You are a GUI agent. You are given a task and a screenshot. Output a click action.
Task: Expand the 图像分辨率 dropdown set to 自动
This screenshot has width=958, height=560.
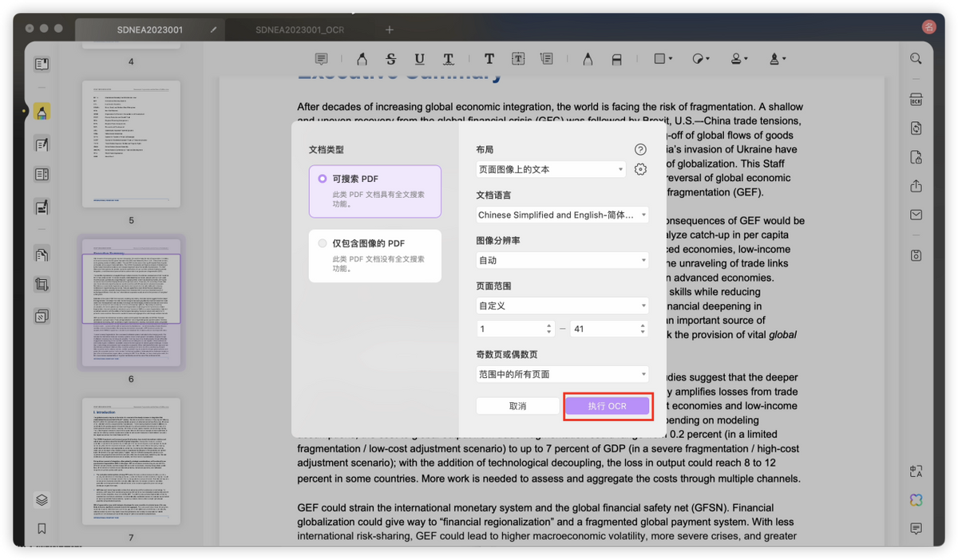pos(562,260)
